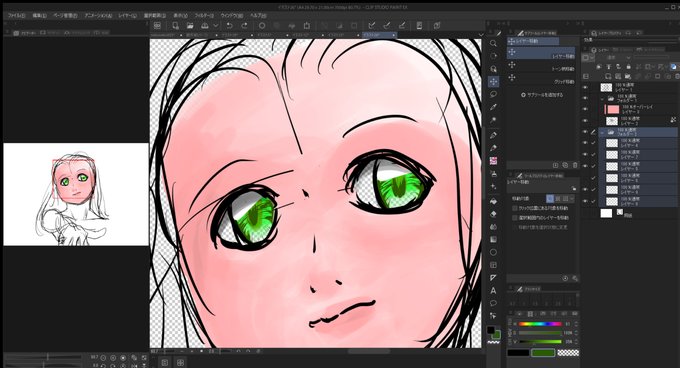This screenshot has height=368, width=680.
Task: Hide the selected folder with pencil icon
Action: [585, 132]
